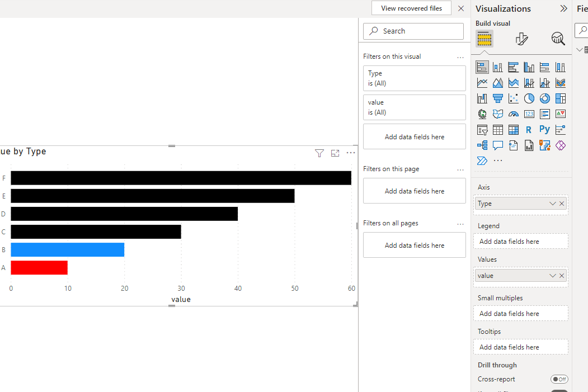Open the value field dropdown in Values
The image size is (588, 392).
tap(552, 276)
